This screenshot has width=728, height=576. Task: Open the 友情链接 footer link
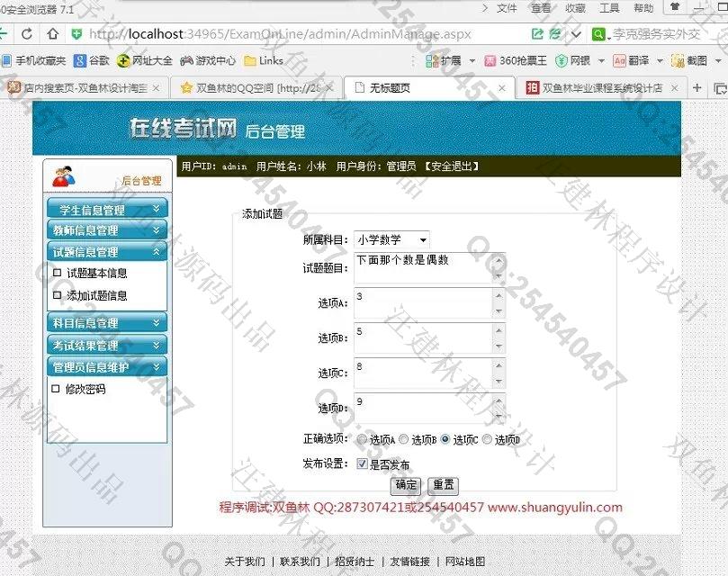409,562
